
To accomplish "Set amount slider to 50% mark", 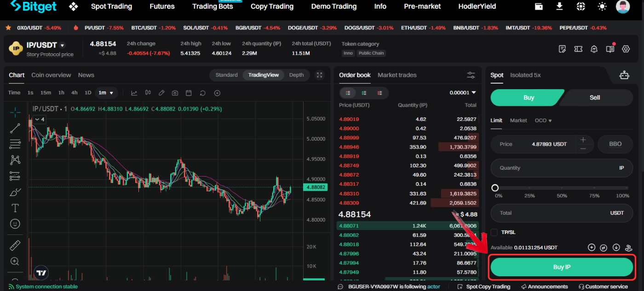I will [x=562, y=188].
